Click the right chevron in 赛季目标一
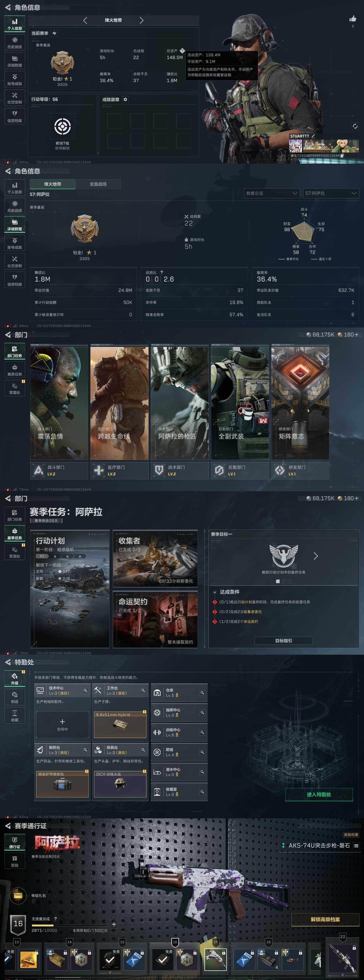The height and width of the screenshot is (980, 364). click(315, 556)
